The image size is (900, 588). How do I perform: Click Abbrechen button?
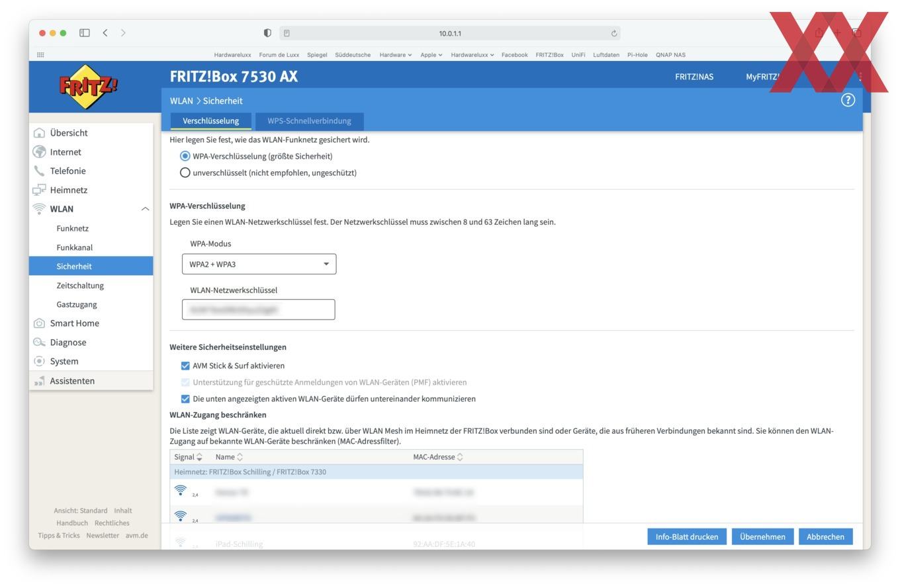(x=825, y=537)
